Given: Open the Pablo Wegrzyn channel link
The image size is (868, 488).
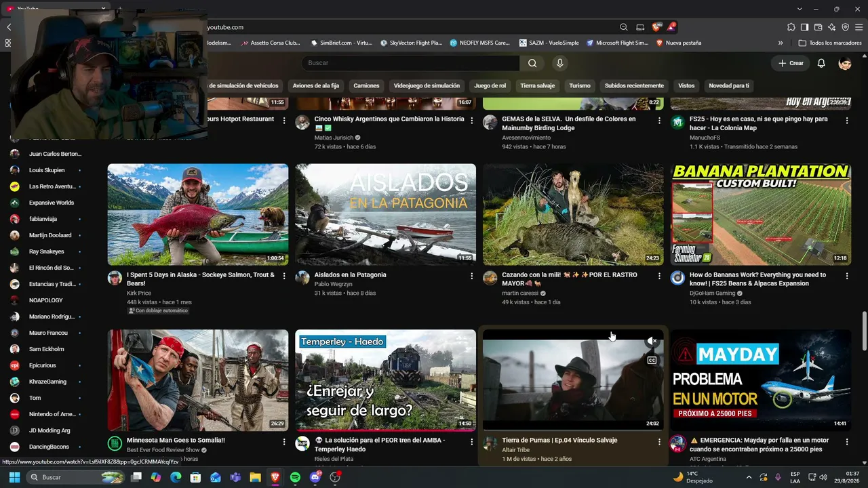Looking at the screenshot, I should pyautogui.click(x=333, y=284).
